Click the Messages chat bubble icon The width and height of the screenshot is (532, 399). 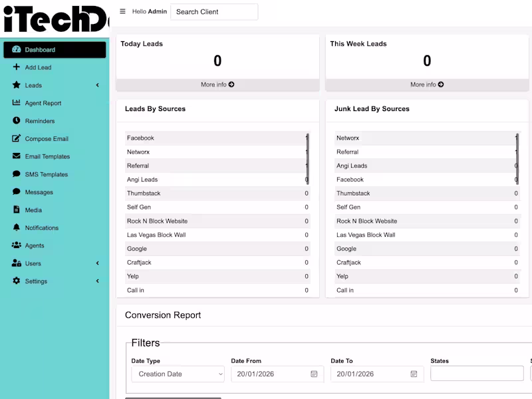tap(16, 192)
